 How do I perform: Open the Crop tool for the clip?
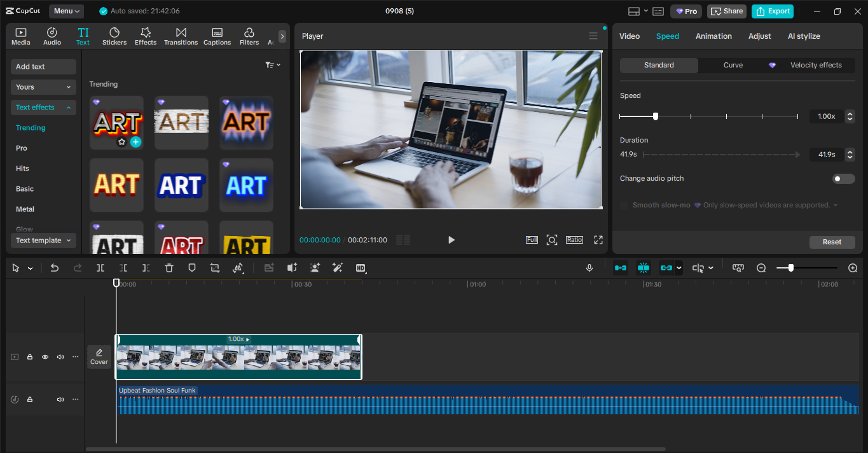click(214, 268)
